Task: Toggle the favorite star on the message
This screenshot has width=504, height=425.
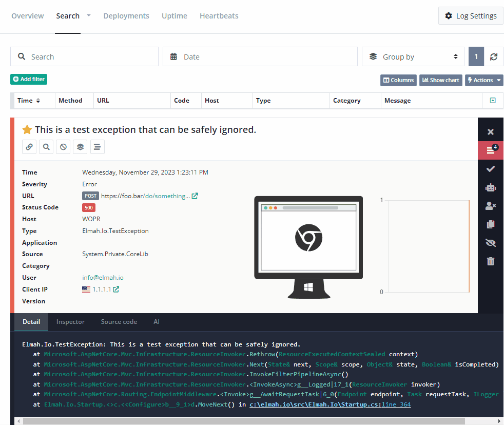Action: (x=27, y=130)
